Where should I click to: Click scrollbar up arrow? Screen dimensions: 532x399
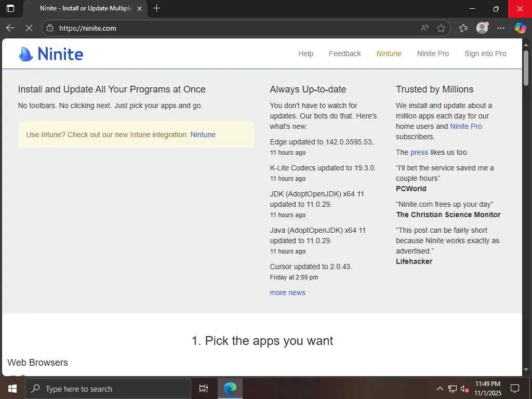coord(526,45)
